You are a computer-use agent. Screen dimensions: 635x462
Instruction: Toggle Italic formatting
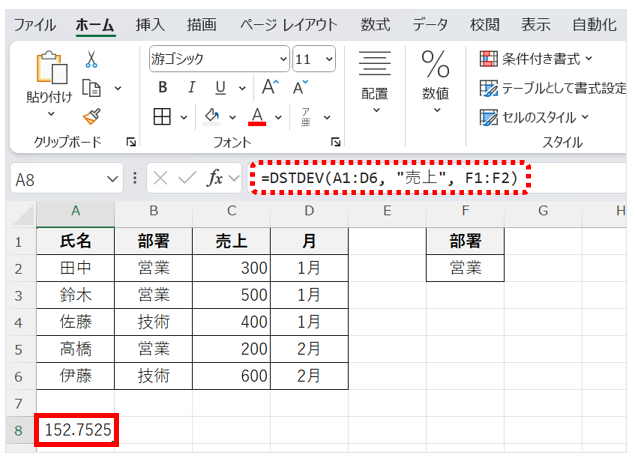click(x=191, y=87)
